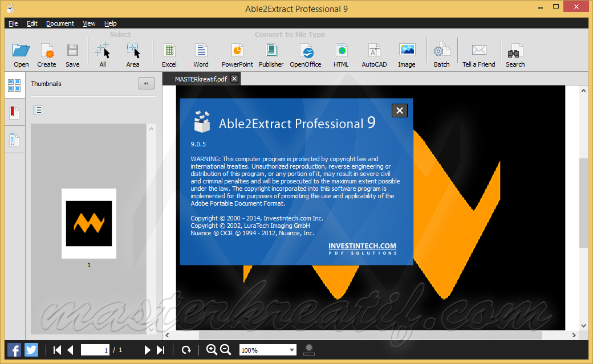Go to next page
Image resolution: width=593 pixels, height=364 pixels.
point(147,350)
